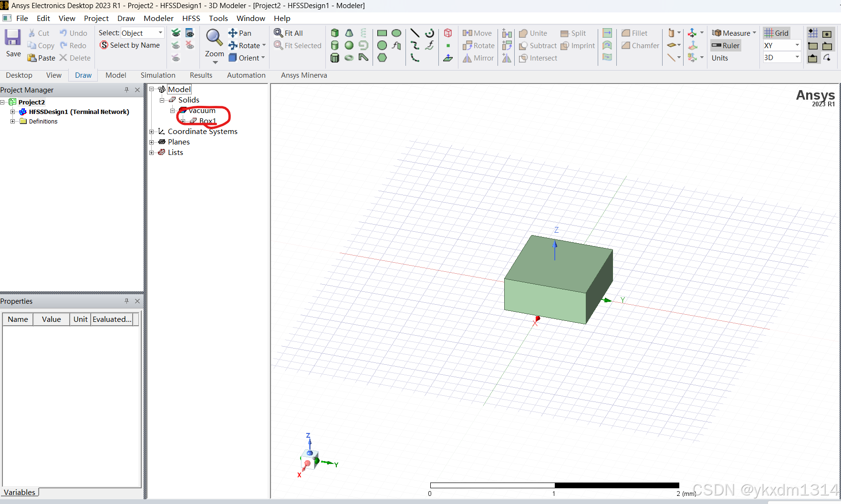Viewport: 841px width, 504px height.
Task: Switch to the Simulation ribbon tab
Action: [158, 75]
